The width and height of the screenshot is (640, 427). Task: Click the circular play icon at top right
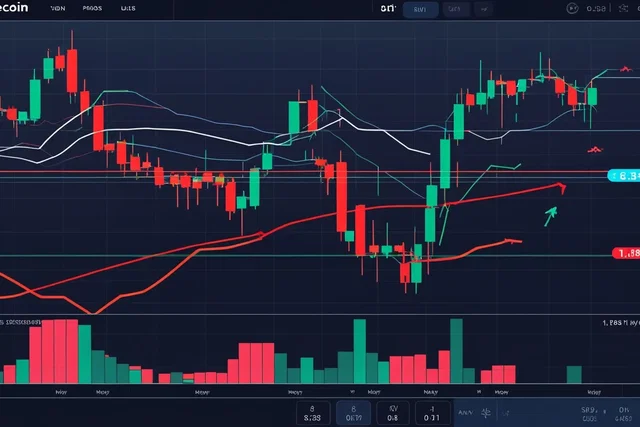573,8
